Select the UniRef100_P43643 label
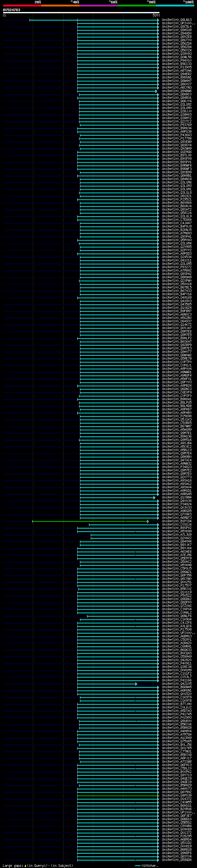The height and width of the screenshot is (868, 197). (177, 135)
